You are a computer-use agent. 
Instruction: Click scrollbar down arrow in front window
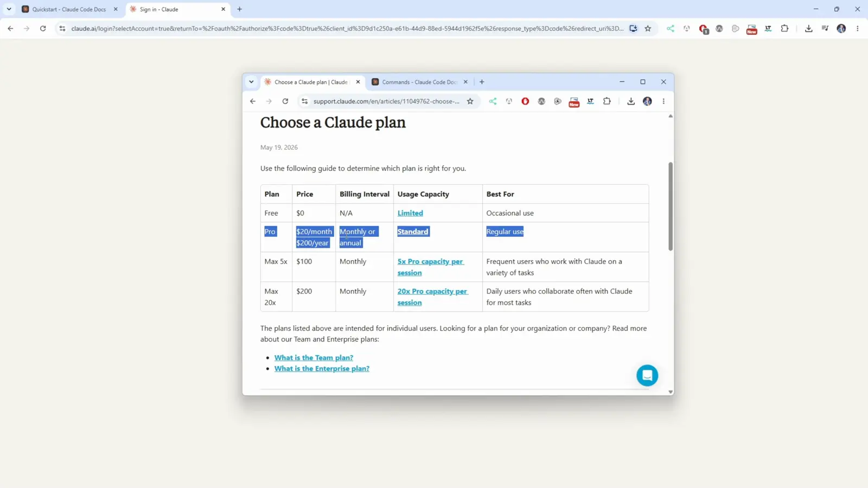[671, 391]
